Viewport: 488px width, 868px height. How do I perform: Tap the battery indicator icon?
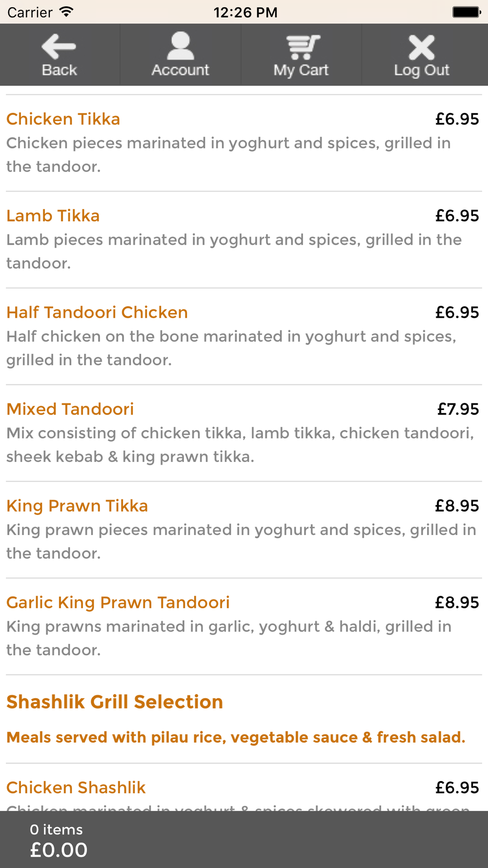click(x=466, y=12)
